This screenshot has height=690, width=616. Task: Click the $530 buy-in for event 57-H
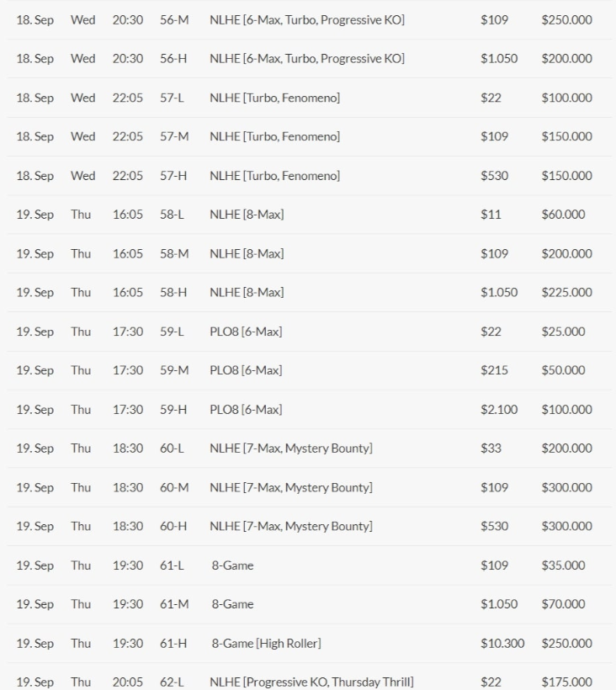point(494,176)
